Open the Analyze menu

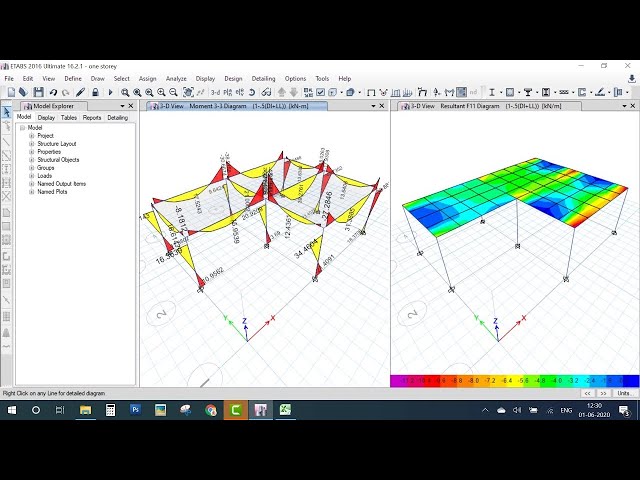[176, 78]
